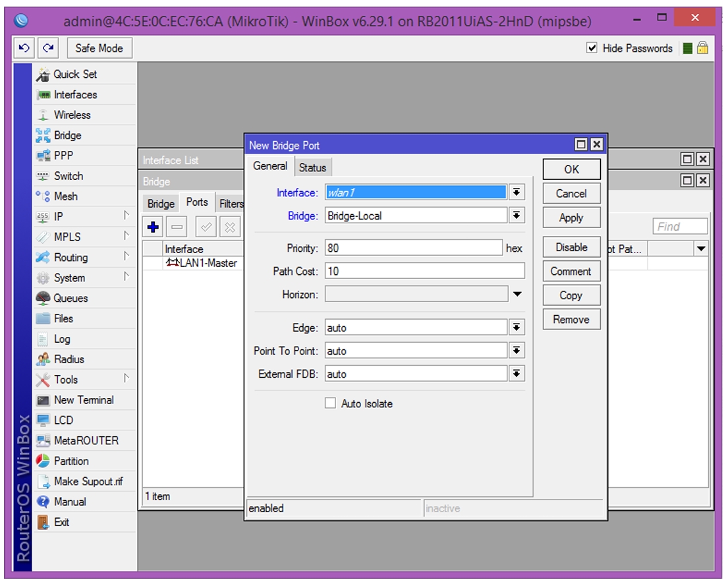Select the Bridge tab in Bridge window
Screen dimensions: 728x584
click(161, 204)
